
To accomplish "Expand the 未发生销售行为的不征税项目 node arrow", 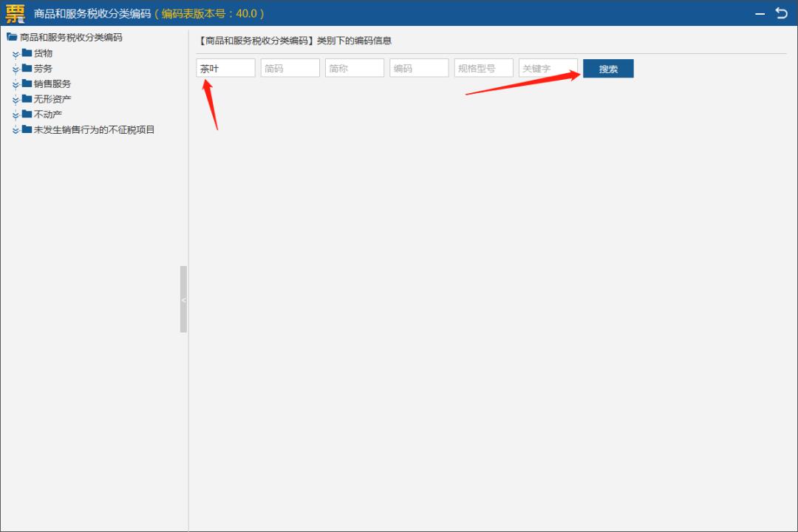I will [x=16, y=131].
